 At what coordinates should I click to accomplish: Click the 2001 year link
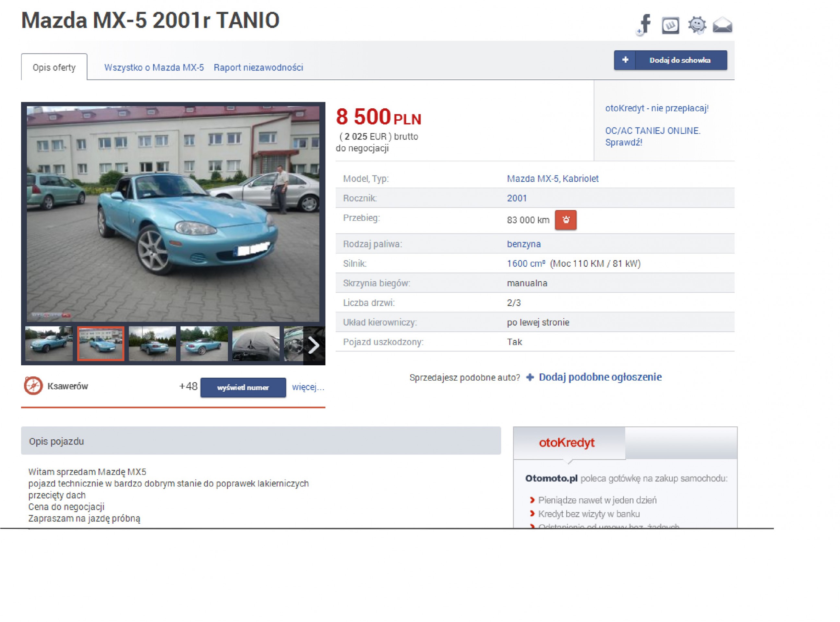point(517,198)
